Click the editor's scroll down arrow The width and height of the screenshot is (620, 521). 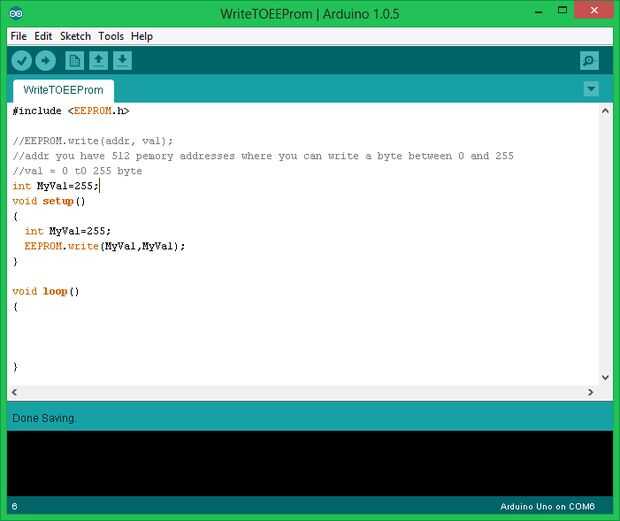605,378
